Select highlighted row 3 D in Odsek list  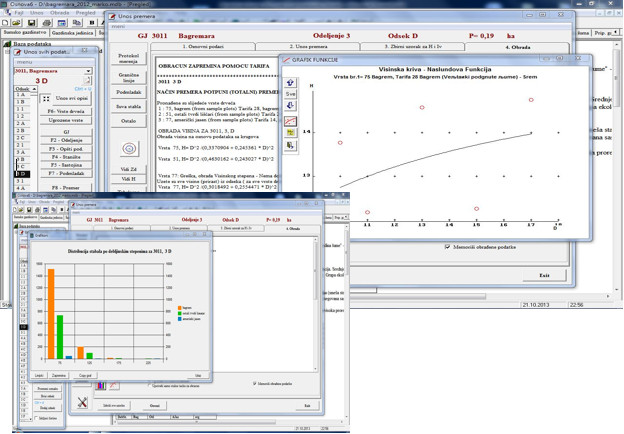tap(22, 174)
